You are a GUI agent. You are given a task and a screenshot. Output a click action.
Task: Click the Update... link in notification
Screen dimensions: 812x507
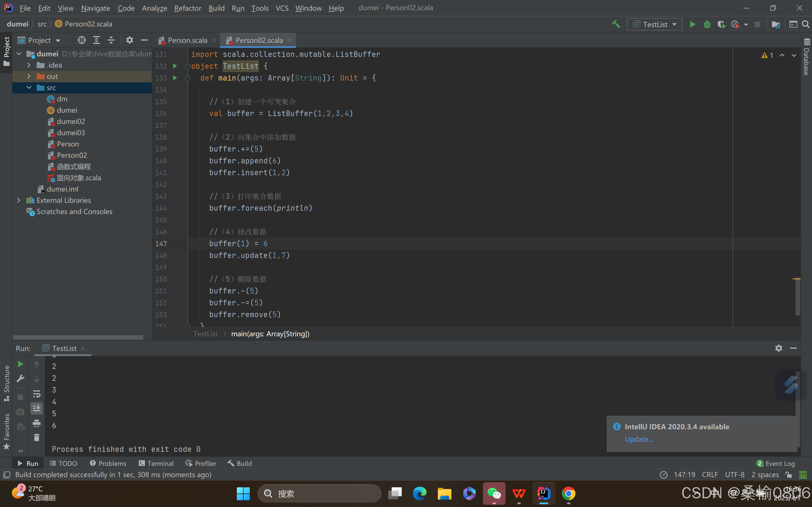point(639,439)
